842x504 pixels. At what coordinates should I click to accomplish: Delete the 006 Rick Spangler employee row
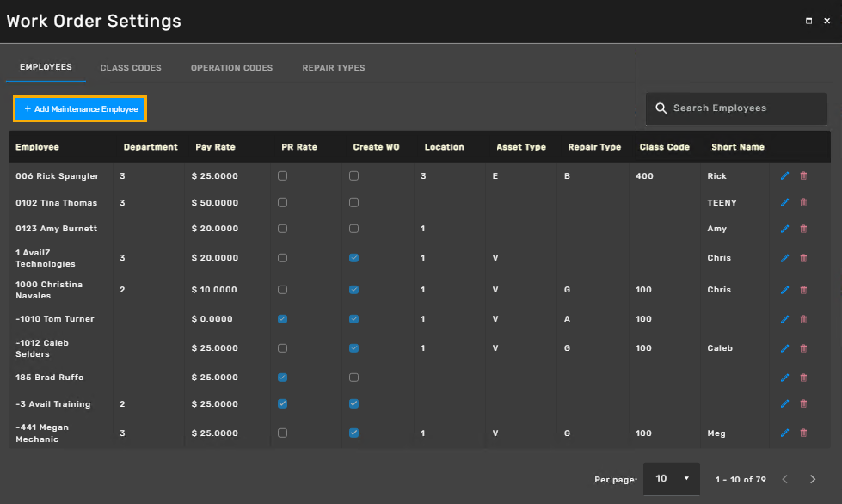[803, 176]
